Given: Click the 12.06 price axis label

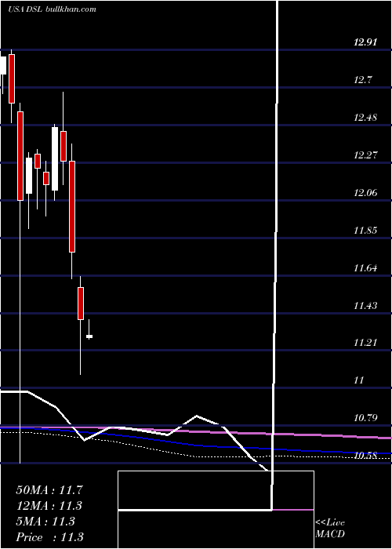Looking at the screenshot, I should (x=366, y=193).
